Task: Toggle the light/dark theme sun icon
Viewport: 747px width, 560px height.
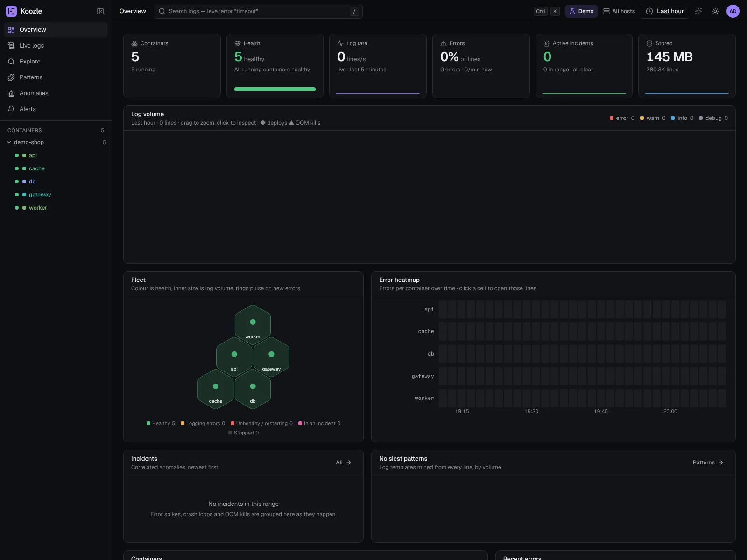Action: [x=715, y=11]
